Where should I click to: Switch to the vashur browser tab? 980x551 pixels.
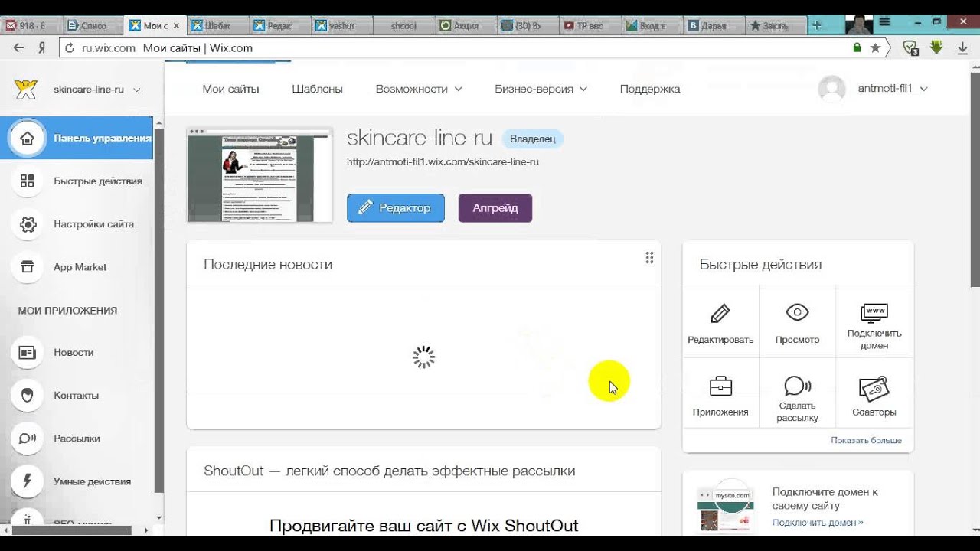(341, 25)
